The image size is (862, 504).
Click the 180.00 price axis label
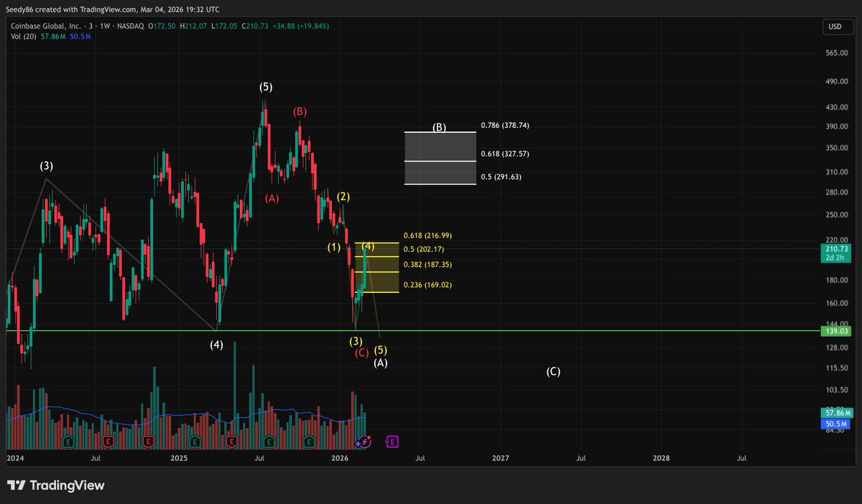click(x=836, y=281)
